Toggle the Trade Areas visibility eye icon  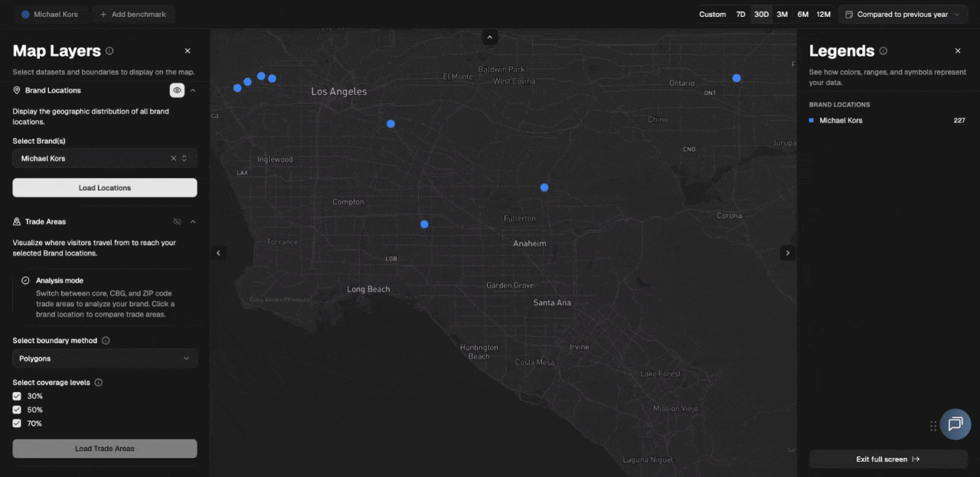click(x=177, y=221)
